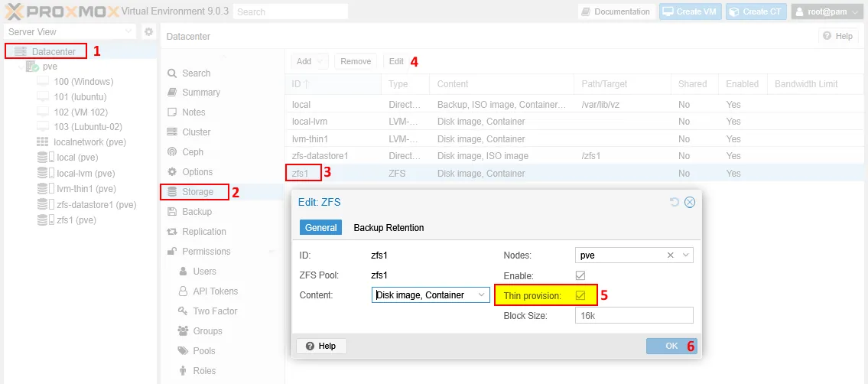Open the API Tokens page
Screen dimensions: 868x384
point(216,291)
